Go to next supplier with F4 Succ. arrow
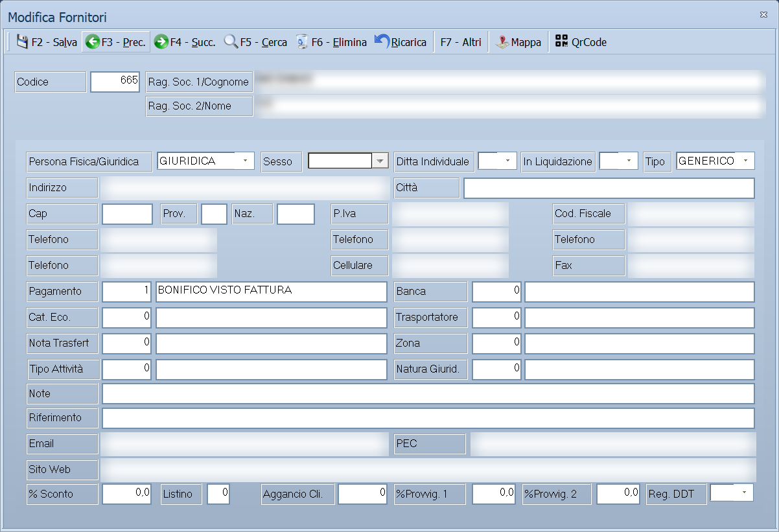779x532 pixels. pos(161,42)
